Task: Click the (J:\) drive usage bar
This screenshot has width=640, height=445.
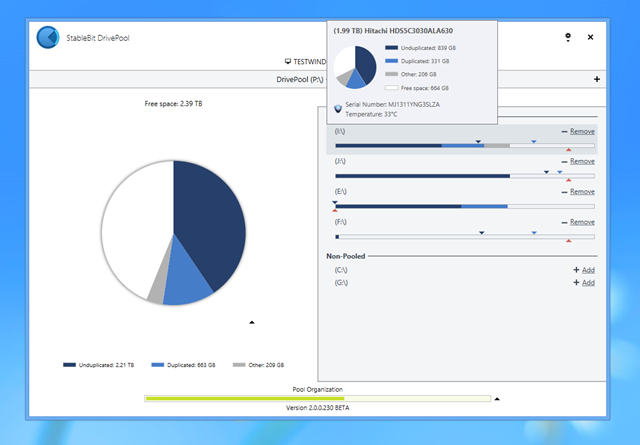Action: pos(465,176)
